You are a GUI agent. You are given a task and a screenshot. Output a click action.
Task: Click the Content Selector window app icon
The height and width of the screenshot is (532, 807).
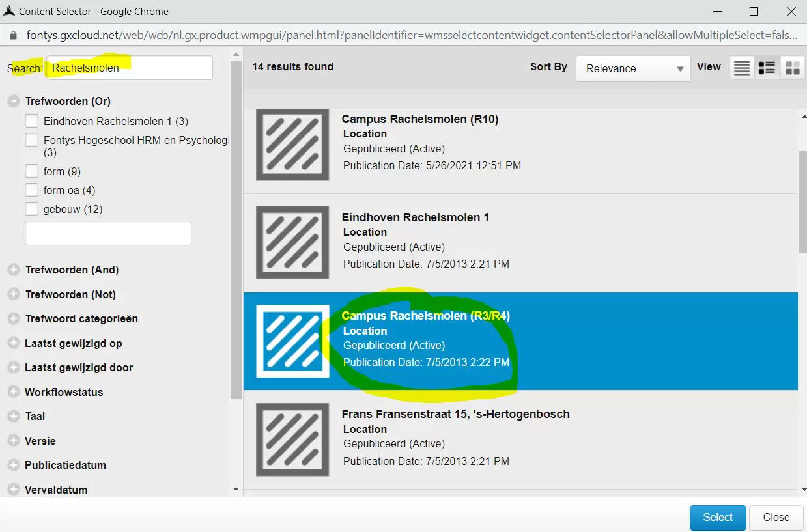[9, 11]
